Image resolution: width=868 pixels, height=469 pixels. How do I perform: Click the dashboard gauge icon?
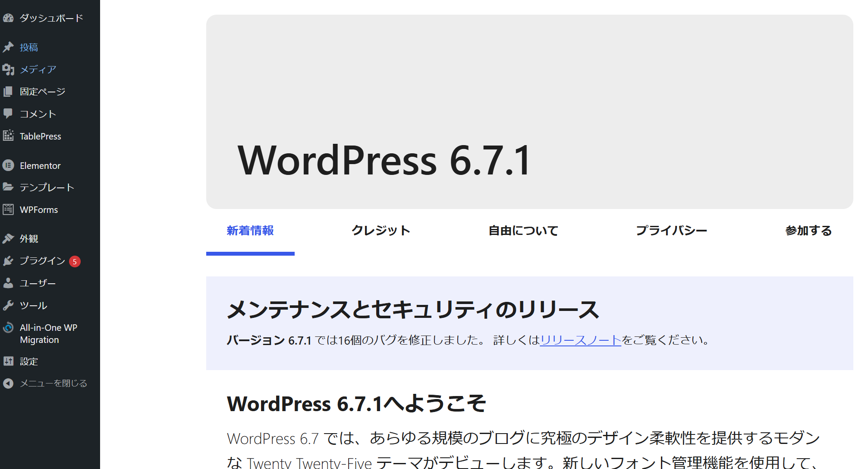click(x=8, y=18)
